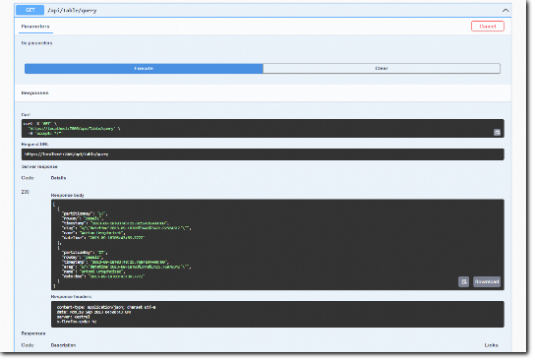Image resolution: width=535 pixels, height=361 pixels.
Task: Copy the response body with its icon
Action: pos(465,283)
